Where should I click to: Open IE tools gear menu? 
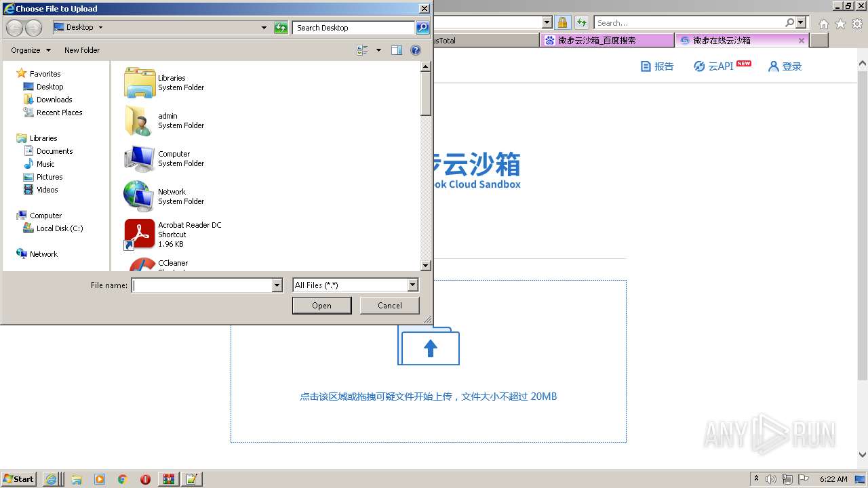click(856, 24)
